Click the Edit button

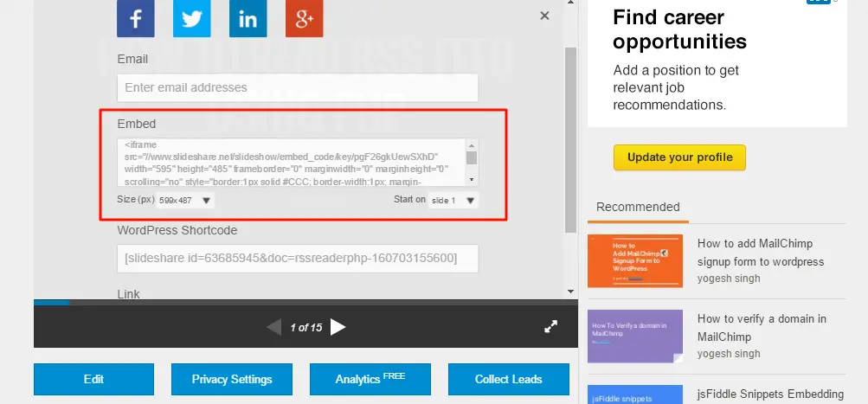pyautogui.click(x=93, y=379)
